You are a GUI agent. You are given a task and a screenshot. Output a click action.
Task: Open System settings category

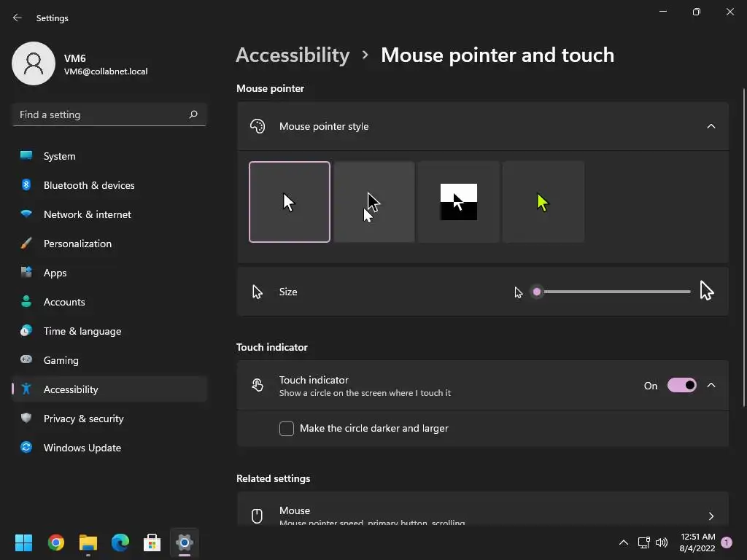click(x=109, y=156)
